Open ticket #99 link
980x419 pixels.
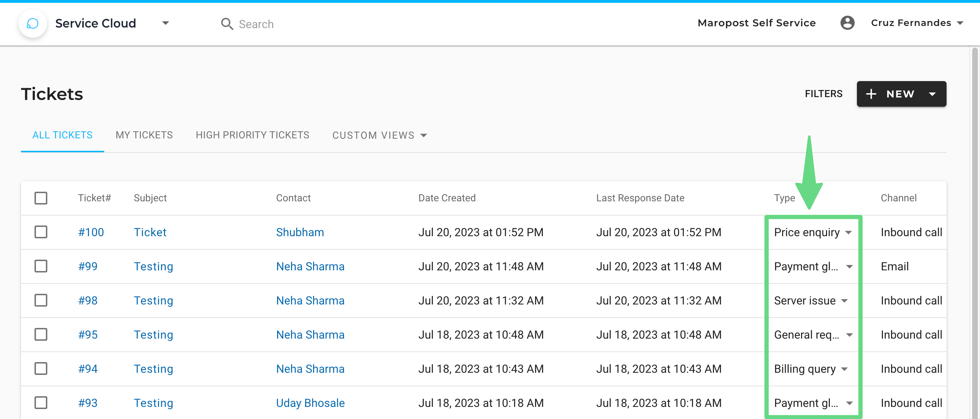88,266
